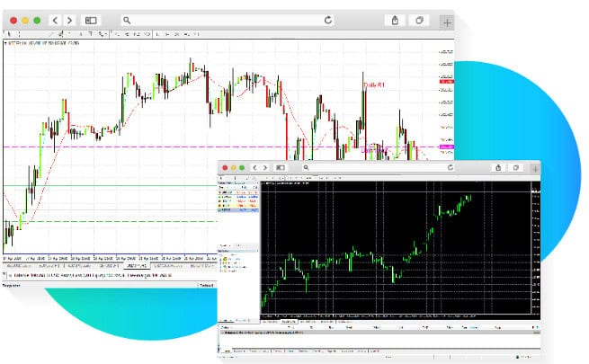This screenshot has width=589, height=364.
Task: Click the address bar in the large browser window
Action: [225, 19]
